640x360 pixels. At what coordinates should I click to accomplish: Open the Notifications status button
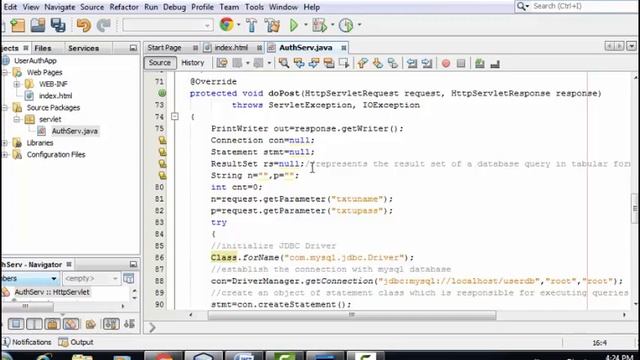pos(28,342)
